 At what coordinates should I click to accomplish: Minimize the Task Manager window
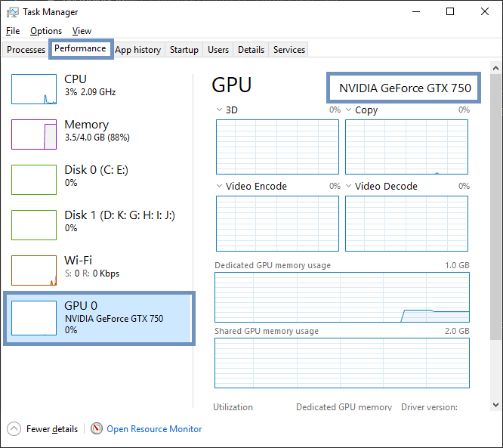pyautogui.click(x=416, y=12)
